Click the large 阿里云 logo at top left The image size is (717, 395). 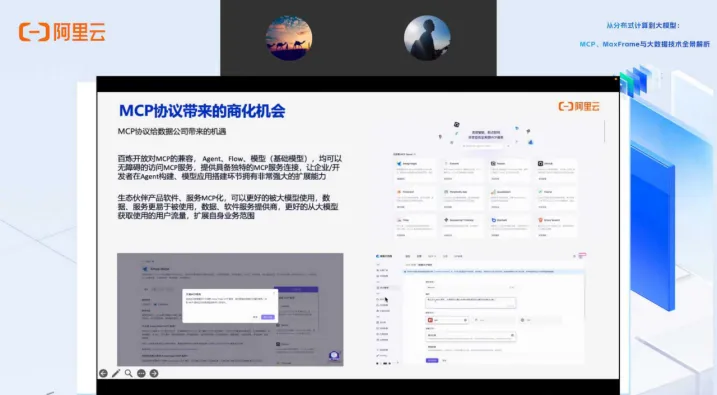click(62, 32)
